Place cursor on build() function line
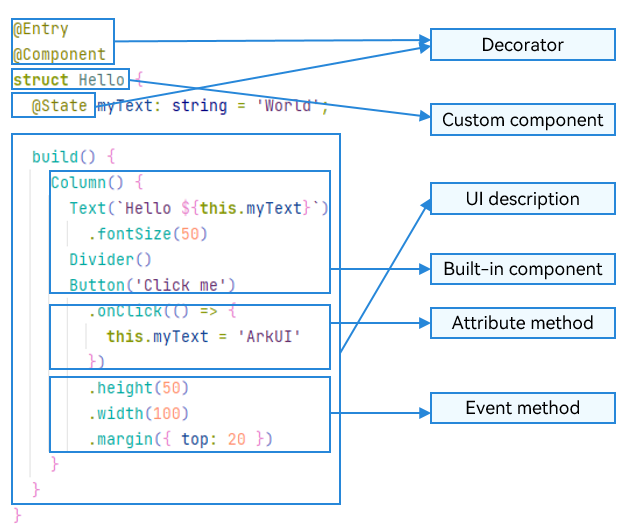The height and width of the screenshot is (530, 625). [x=74, y=157]
